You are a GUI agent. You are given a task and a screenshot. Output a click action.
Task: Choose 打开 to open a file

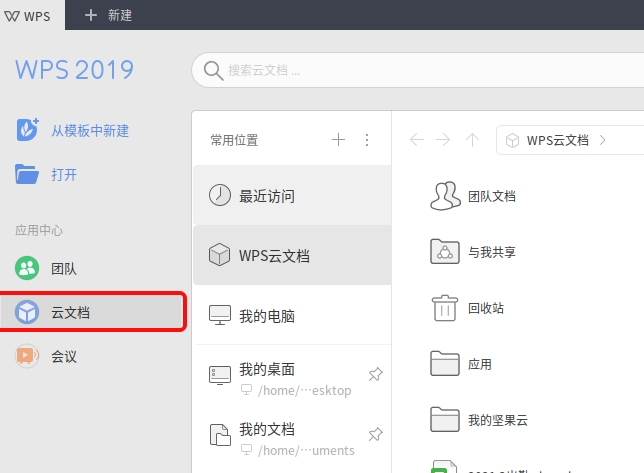coord(46,175)
